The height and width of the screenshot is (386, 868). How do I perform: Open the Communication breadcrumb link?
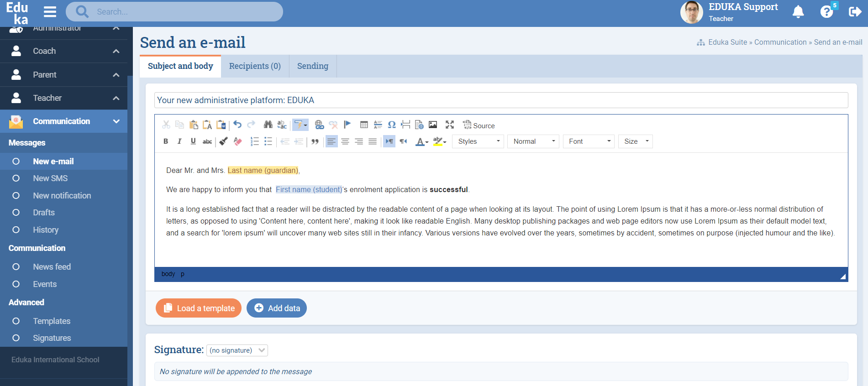780,42
